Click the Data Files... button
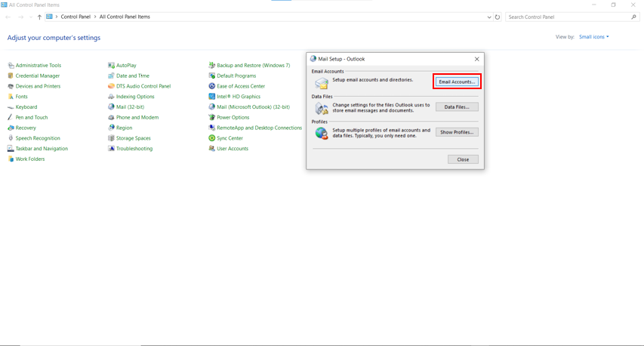This screenshot has height=346, width=644. [x=457, y=107]
